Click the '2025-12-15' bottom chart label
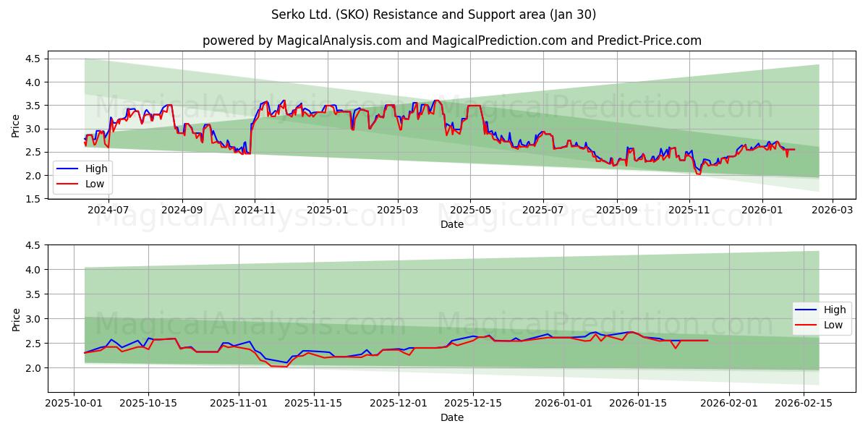 tap(474, 403)
